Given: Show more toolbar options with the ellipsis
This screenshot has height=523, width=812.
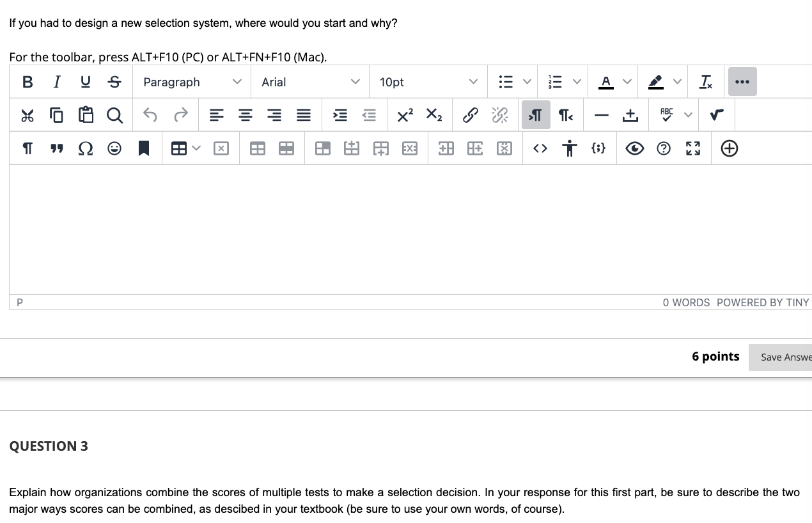Looking at the screenshot, I should [742, 81].
